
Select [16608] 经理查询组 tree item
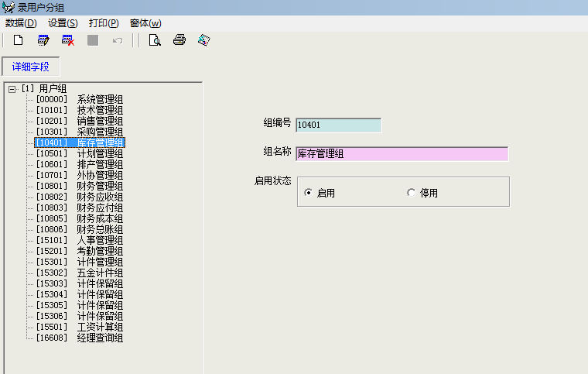(x=80, y=338)
